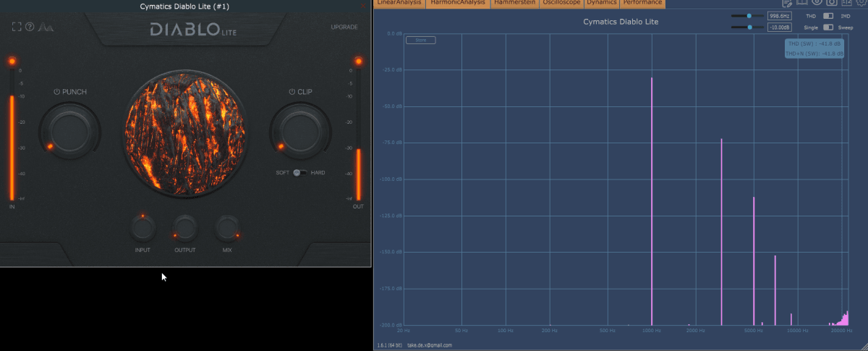Toggle the CLIP power icon

[292, 92]
